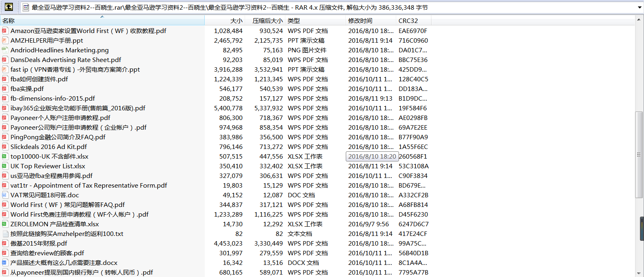Click PPT icon of fast ip VPN file

pos(5,70)
